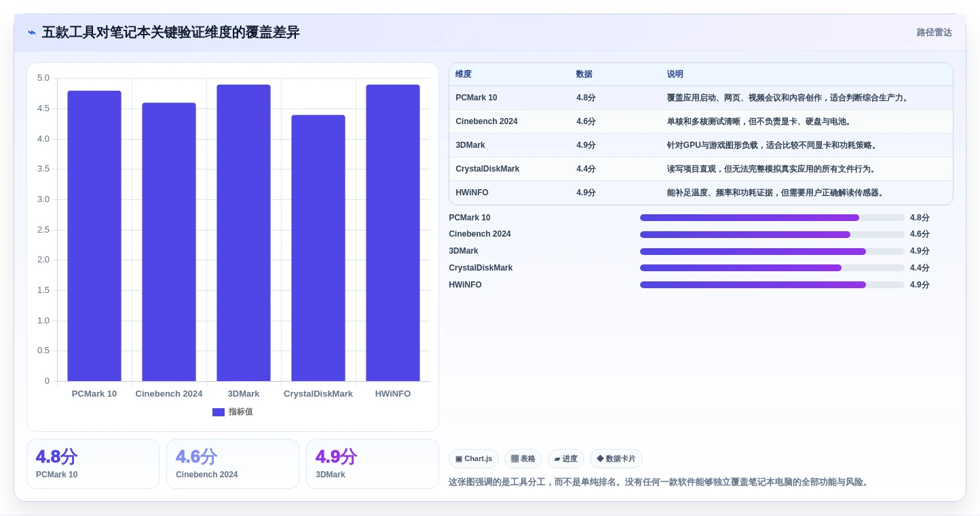
Task: Select the HWiNFO table row name
Action: point(472,193)
